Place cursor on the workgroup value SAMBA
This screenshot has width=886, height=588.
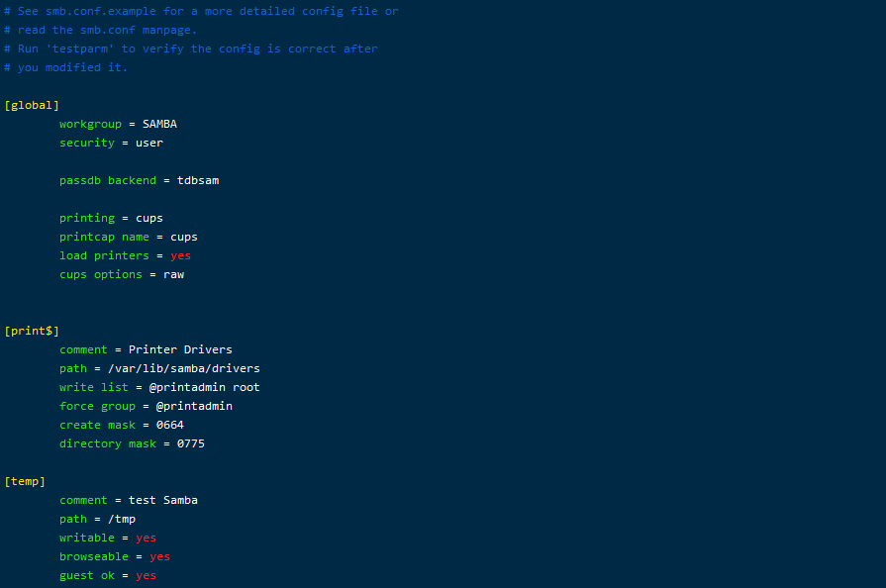coord(159,124)
